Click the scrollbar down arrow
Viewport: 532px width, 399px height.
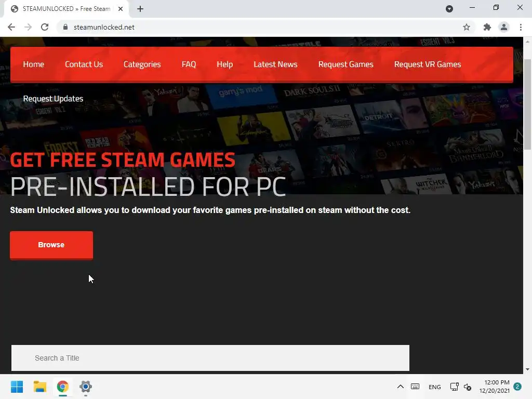(527, 369)
